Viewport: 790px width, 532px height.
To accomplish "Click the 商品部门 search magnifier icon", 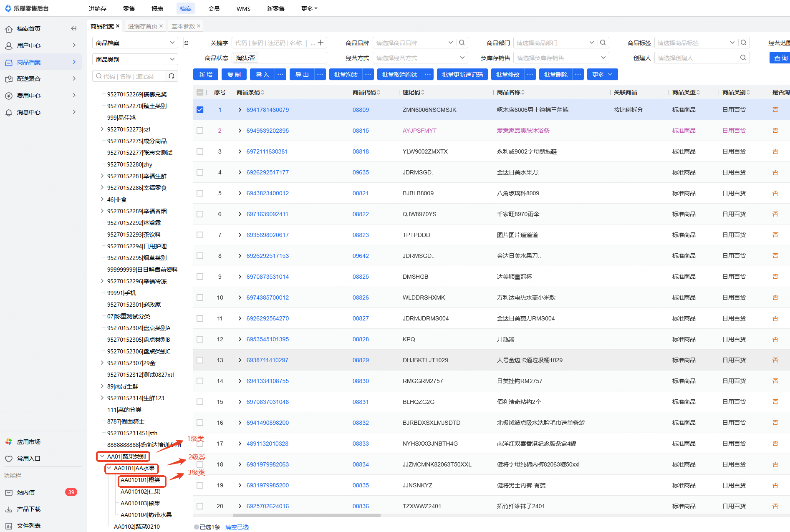I will [603, 43].
